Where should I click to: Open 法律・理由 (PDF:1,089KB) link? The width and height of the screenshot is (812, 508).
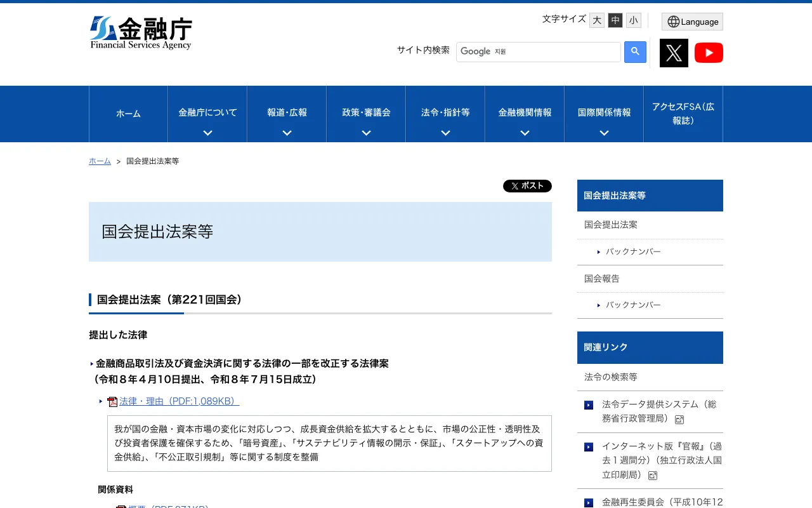pyautogui.click(x=179, y=401)
